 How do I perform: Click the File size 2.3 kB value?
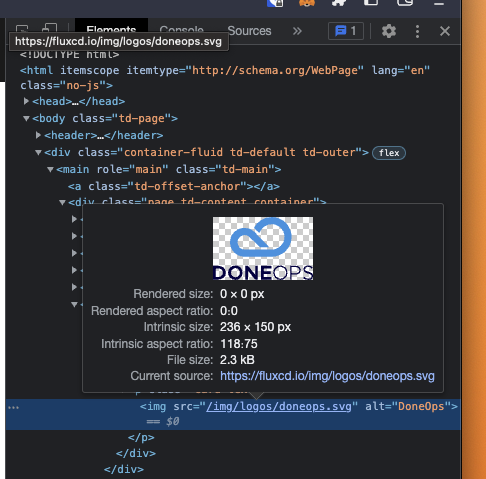click(237, 360)
